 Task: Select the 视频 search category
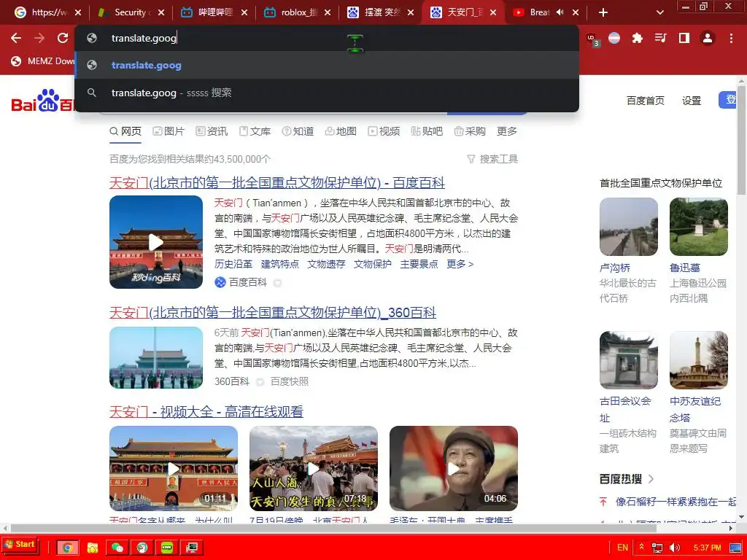point(384,131)
